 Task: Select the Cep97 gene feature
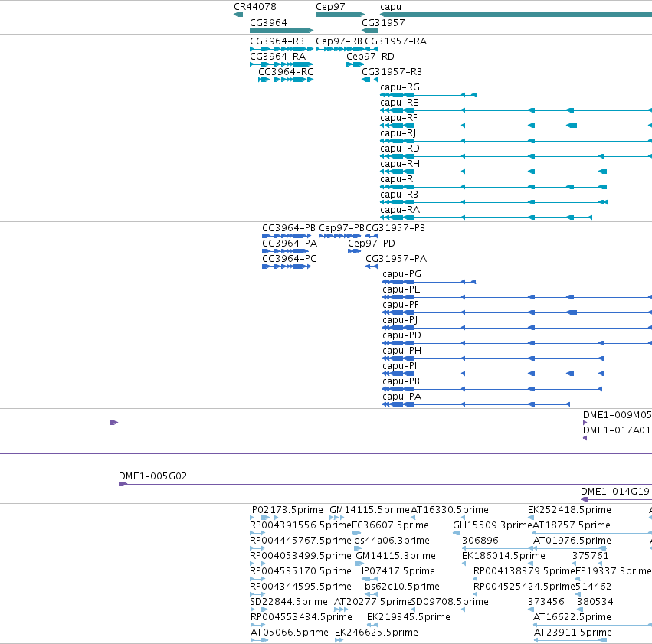(339, 15)
